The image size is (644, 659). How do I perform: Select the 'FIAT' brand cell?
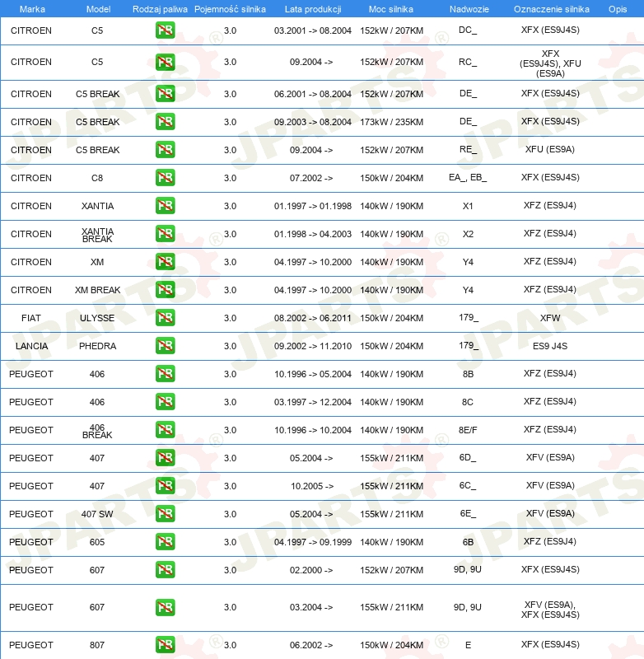click(x=31, y=318)
